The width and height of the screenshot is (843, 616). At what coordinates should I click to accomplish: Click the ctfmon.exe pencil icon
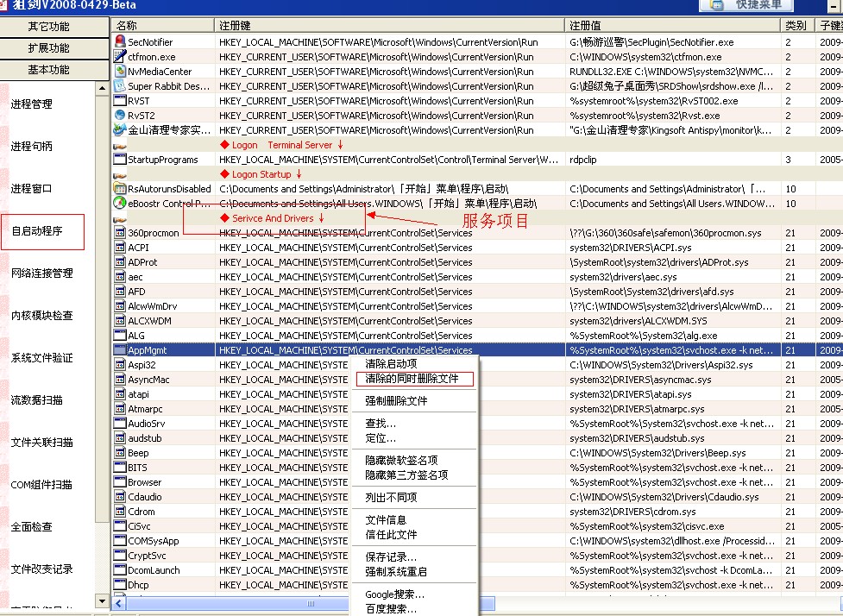point(120,56)
